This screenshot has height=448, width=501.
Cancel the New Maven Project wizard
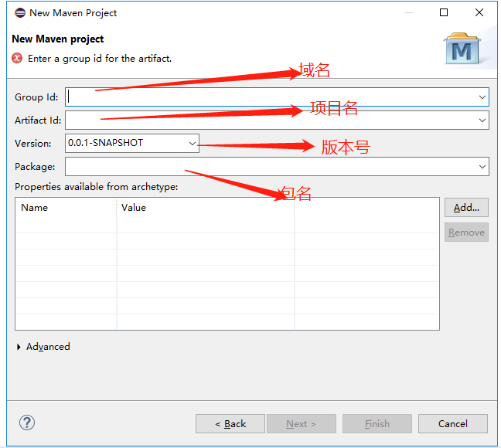pyautogui.click(x=453, y=424)
